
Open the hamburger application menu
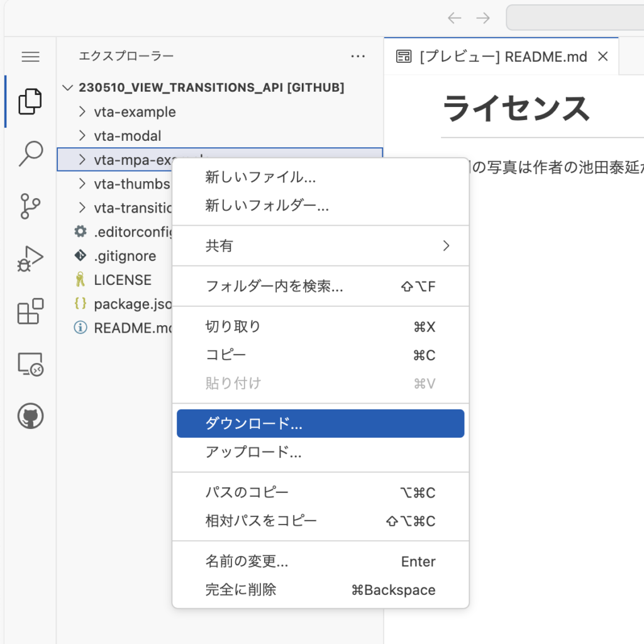pyautogui.click(x=30, y=57)
